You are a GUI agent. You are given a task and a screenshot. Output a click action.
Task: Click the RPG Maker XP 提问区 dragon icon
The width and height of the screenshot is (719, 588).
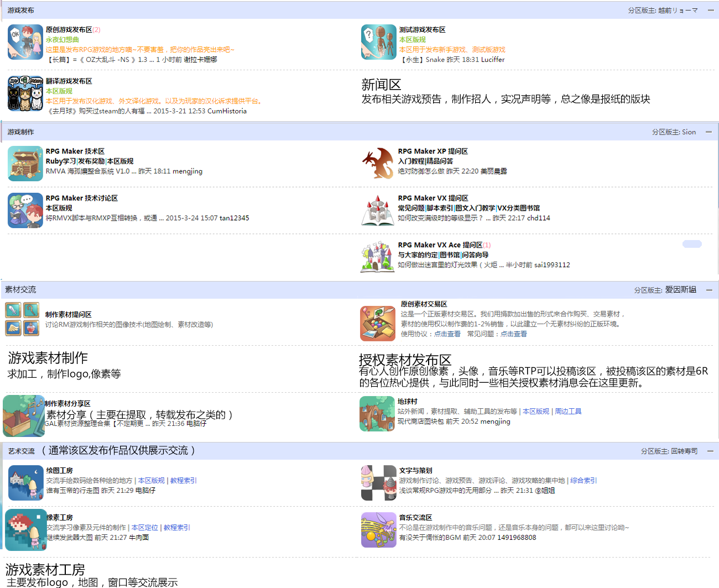(379, 164)
